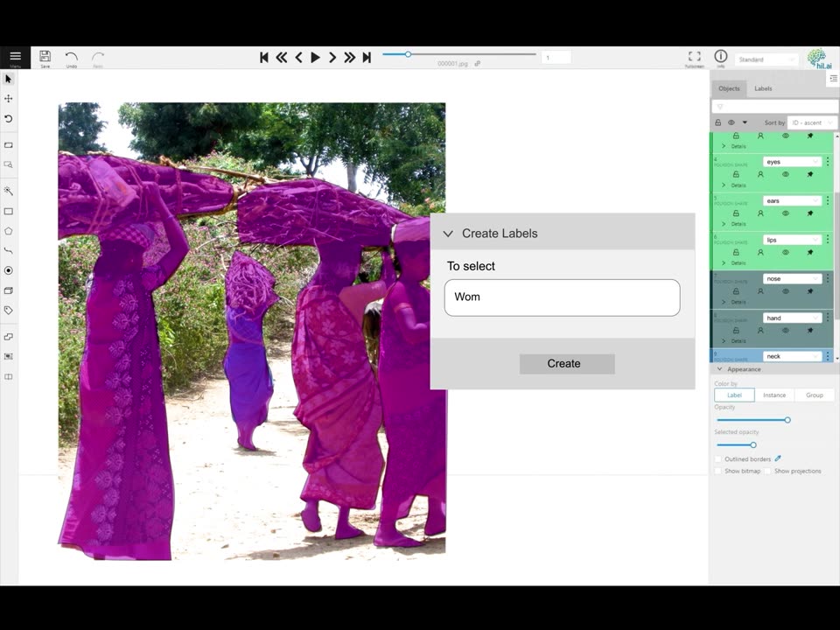Image resolution: width=840 pixels, height=630 pixels.
Task: Select the draw cuboid tool
Action: [x=8, y=290]
